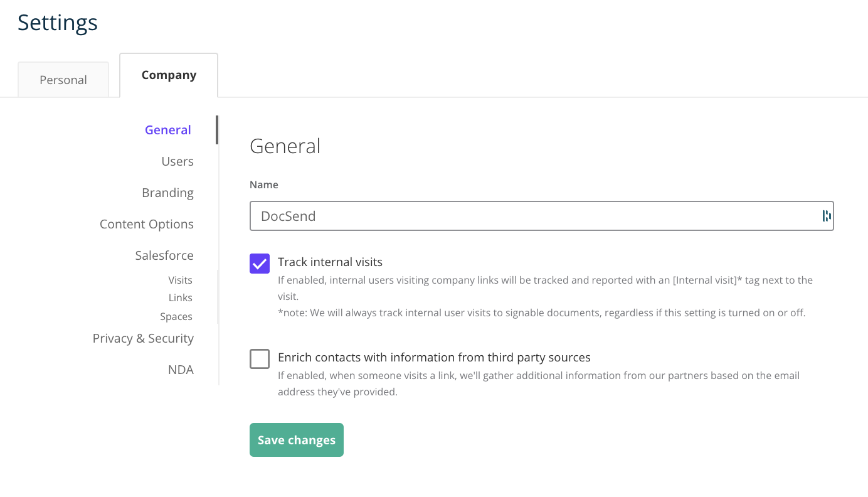
Task: Select the DocSend text in the Name box
Action: pyautogui.click(x=288, y=215)
